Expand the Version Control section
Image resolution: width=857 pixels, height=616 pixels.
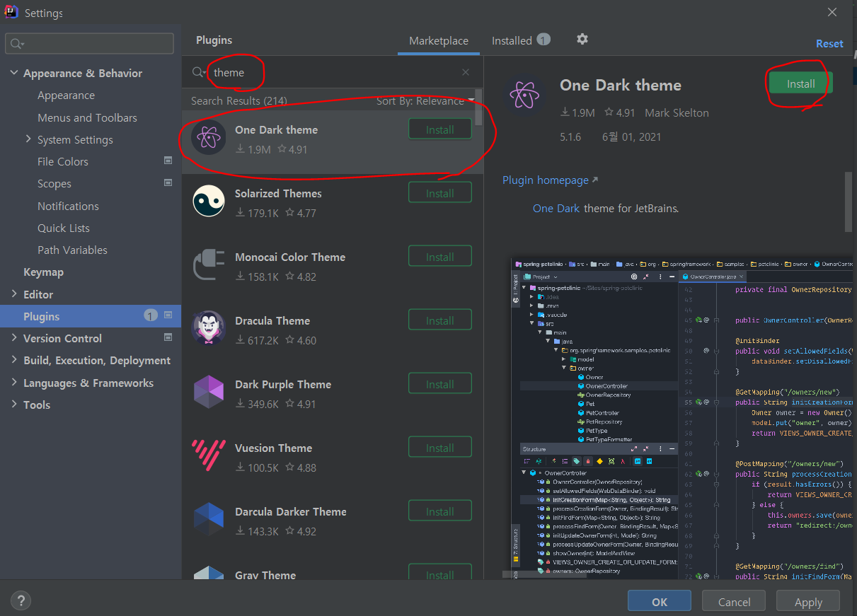pos(14,338)
